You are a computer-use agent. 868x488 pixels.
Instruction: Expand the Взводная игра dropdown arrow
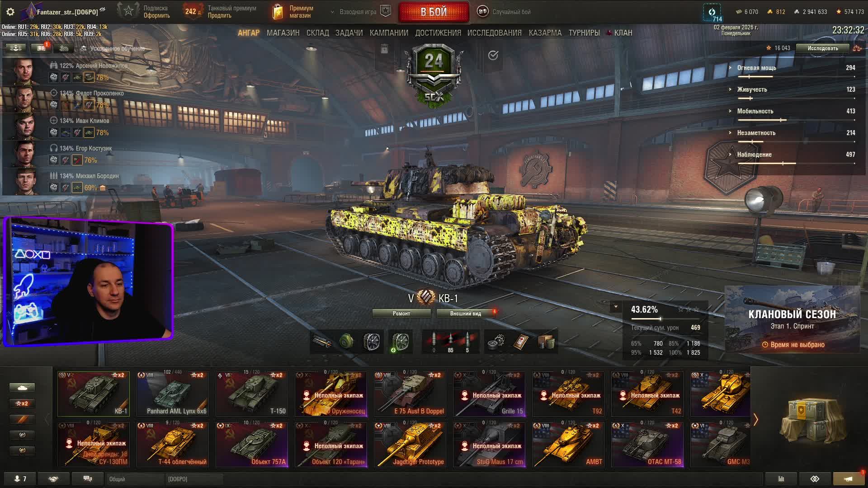pyautogui.click(x=333, y=12)
